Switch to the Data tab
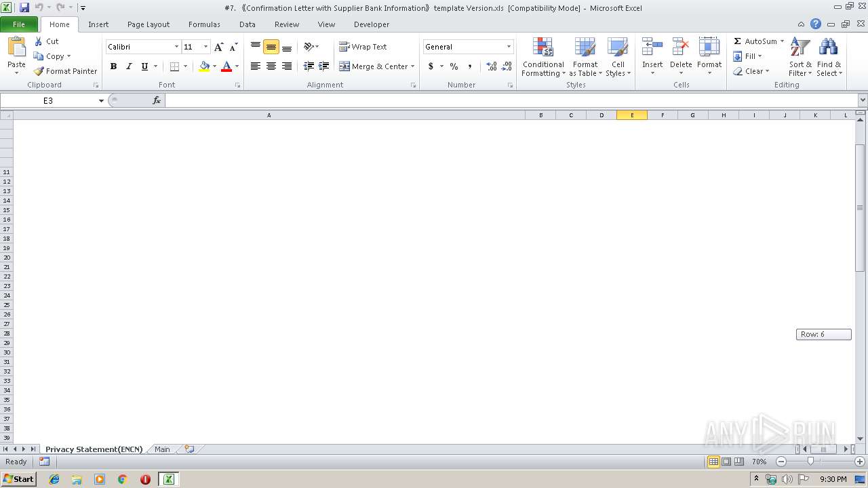This screenshot has height=488, width=868. click(248, 24)
